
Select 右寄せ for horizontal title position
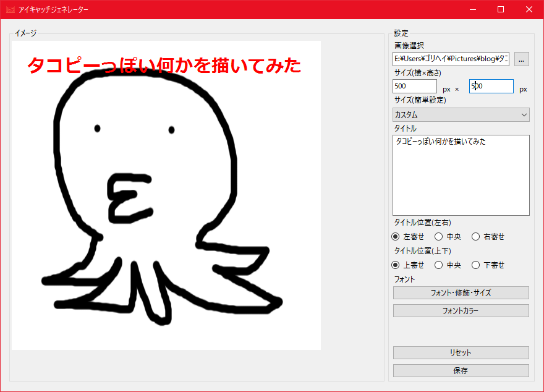click(488, 237)
